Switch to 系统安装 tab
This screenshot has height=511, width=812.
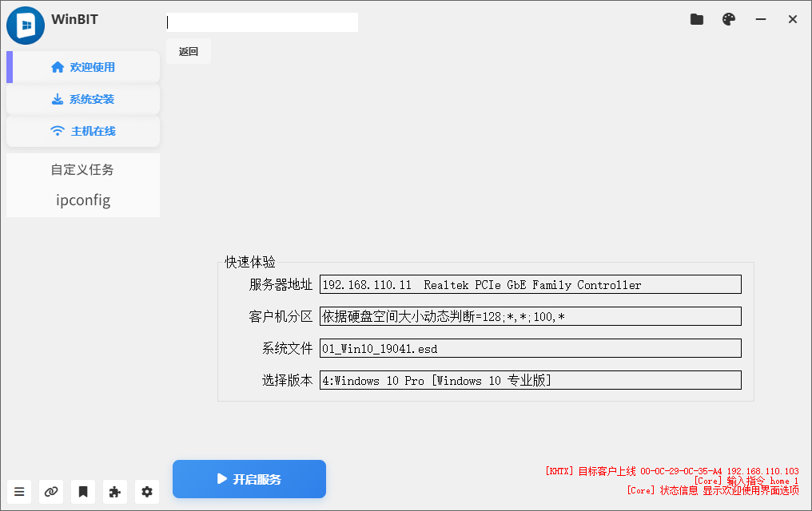(83, 99)
